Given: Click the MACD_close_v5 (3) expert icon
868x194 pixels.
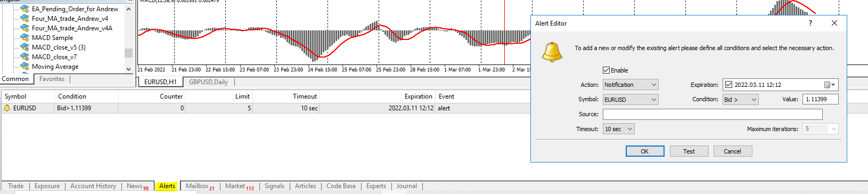Looking at the screenshot, I should pyautogui.click(x=24, y=47).
